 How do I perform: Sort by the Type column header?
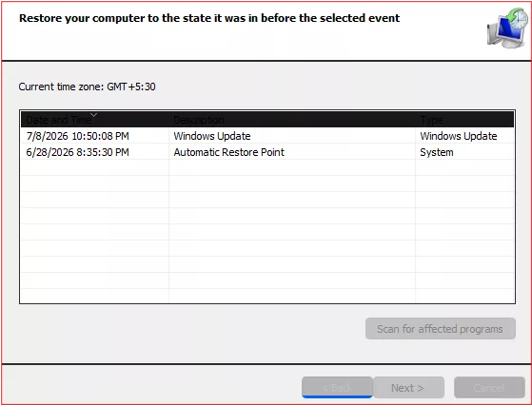coord(464,120)
